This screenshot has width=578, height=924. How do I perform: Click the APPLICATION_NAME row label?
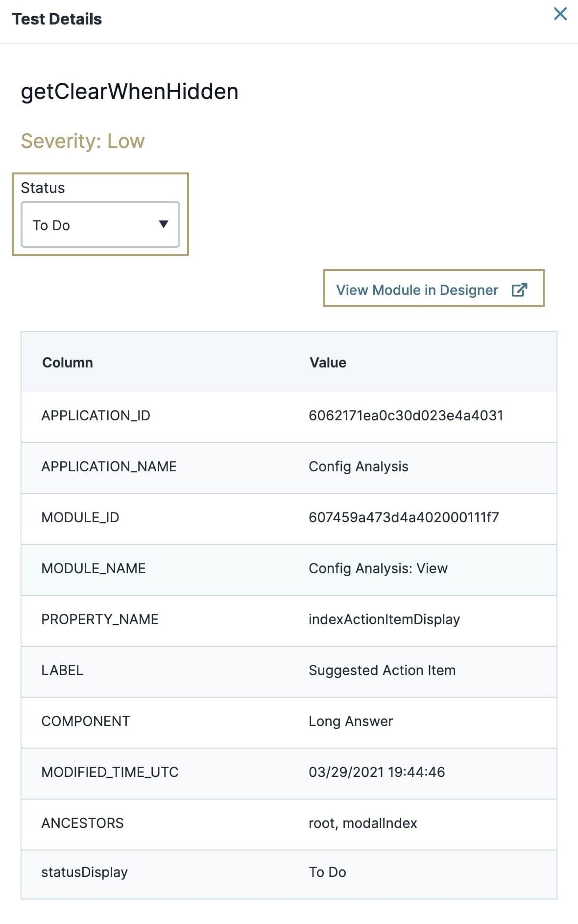109,466
